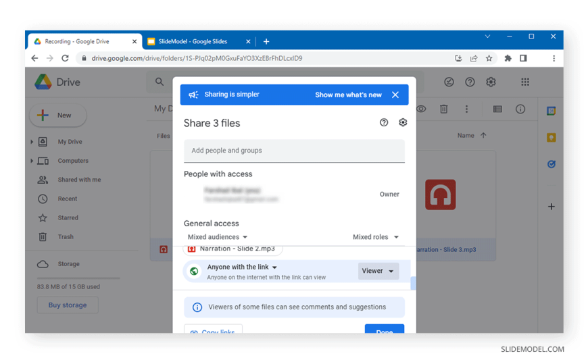Open Anyone with the link dropdown
The width and height of the screenshot is (588, 364).
[242, 267]
